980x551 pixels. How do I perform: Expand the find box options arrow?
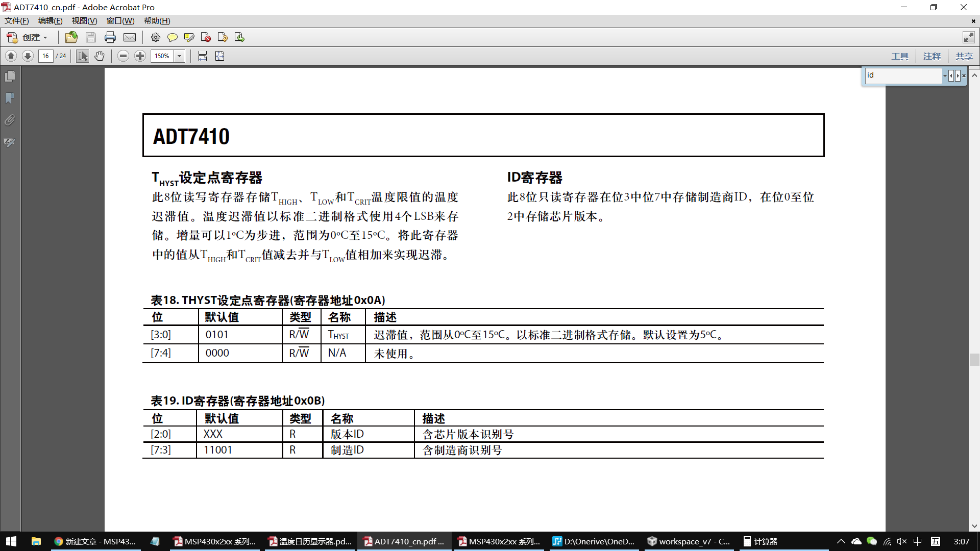point(945,76)
